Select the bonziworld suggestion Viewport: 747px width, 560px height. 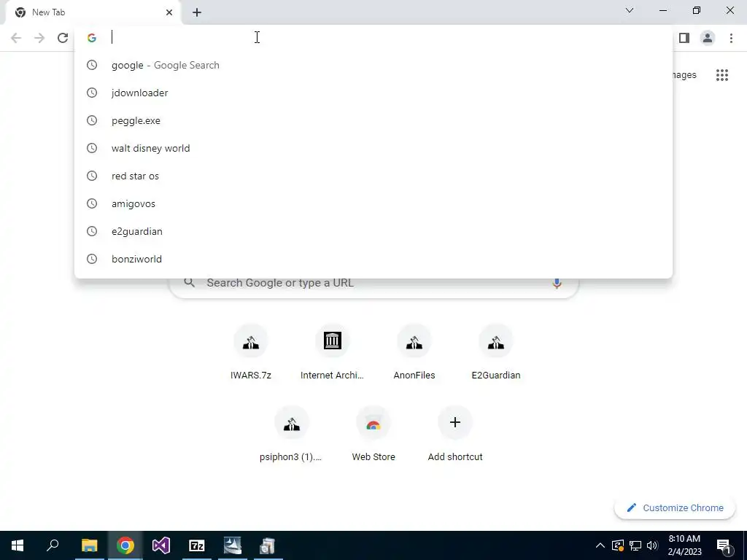pyautogui.click(x=373, y=259)
